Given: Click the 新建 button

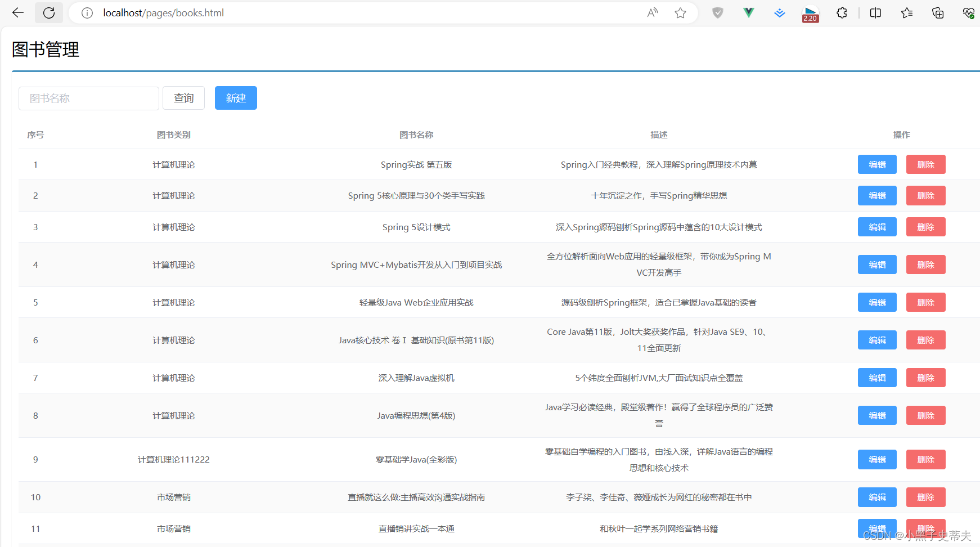Looking at the screenshot, I should [x=236, y=98].
